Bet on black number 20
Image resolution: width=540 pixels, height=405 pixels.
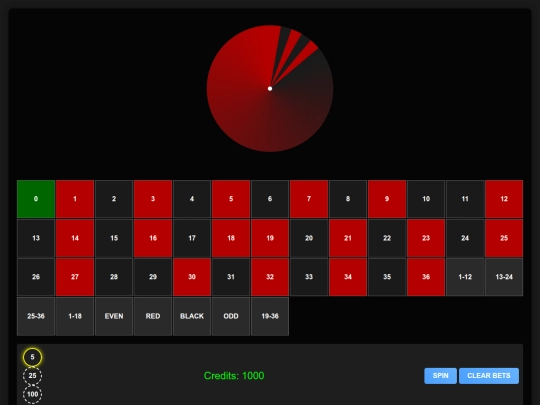click(x=309, y=238)
